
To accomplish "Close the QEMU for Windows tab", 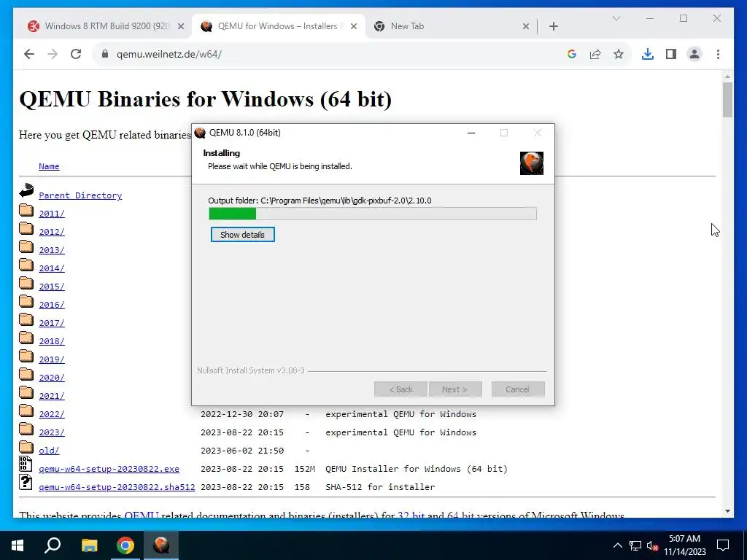I will click(354, 27).
